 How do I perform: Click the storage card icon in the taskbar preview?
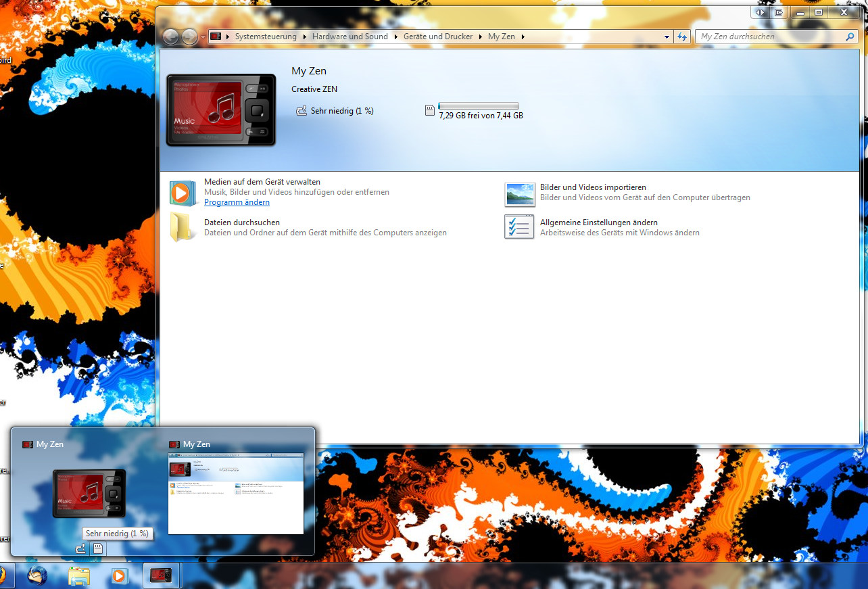[98, 548]
